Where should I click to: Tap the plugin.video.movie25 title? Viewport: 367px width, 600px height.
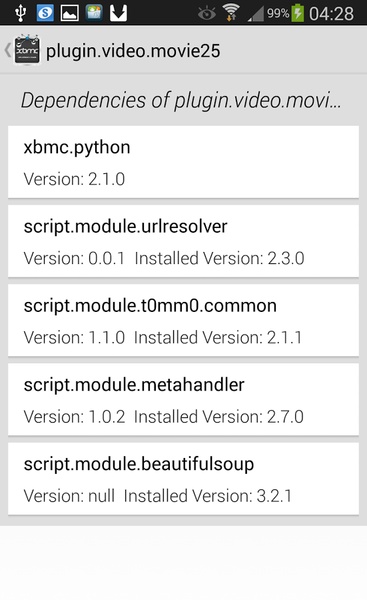[133, 51]
